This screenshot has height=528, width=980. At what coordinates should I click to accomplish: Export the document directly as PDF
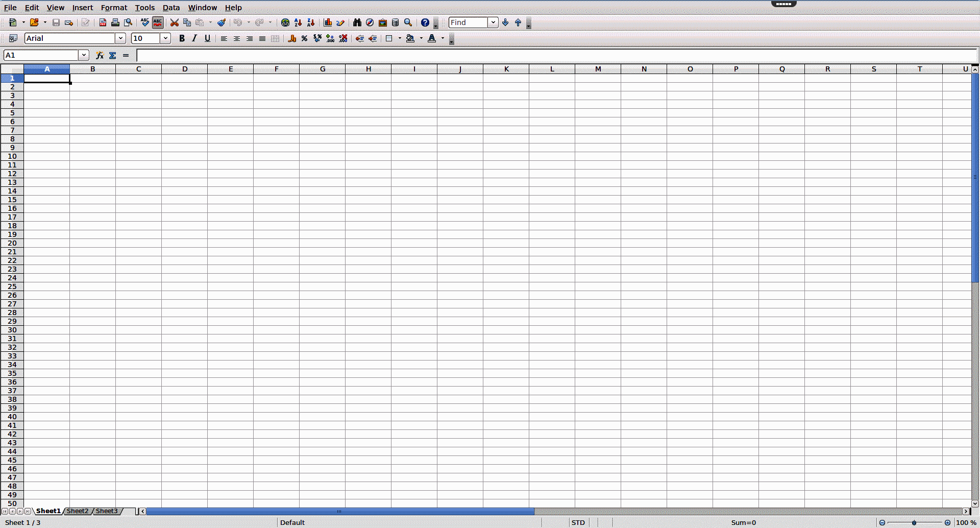[x=102, y=22]
